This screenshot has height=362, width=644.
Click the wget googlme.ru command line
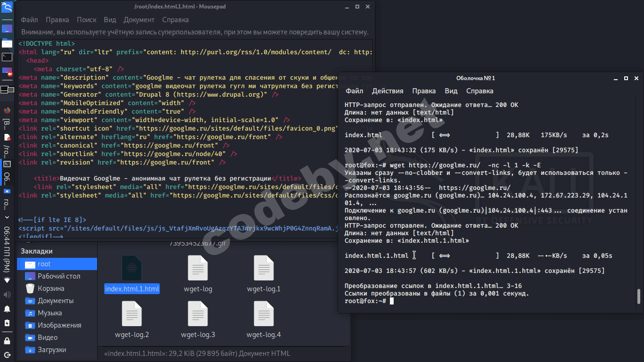(443, 165)
